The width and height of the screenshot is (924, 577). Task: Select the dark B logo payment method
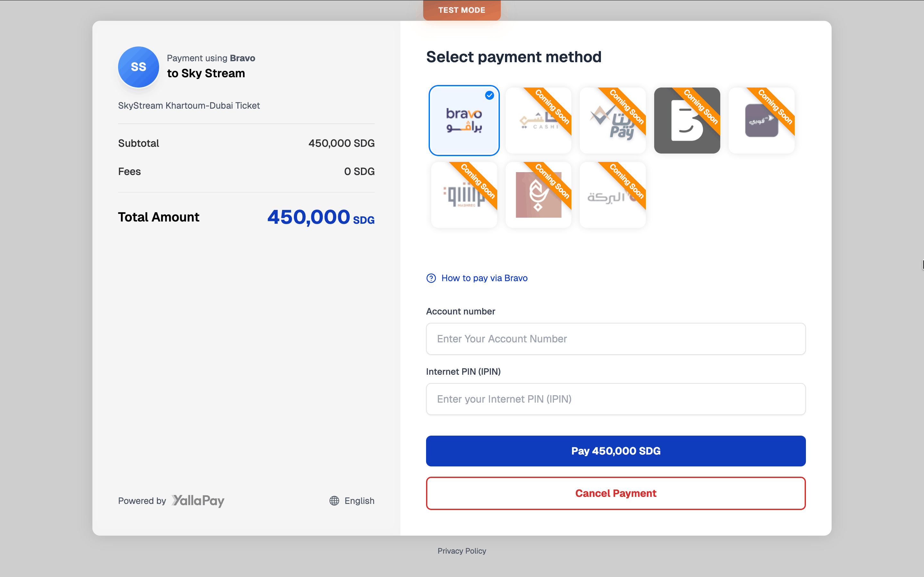click(x=687, y=121)
